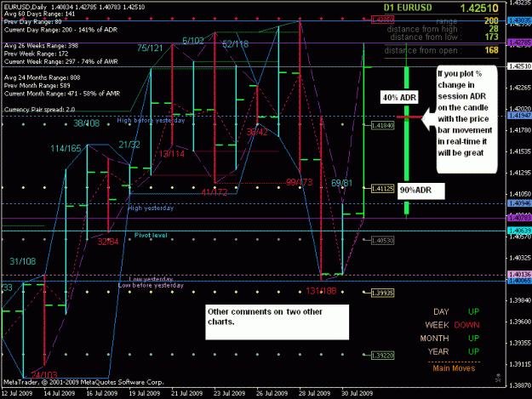Click the 1.42785 price-axis marker
Viewport: 532px width, 399px height.
pyautogui.click(x=519, y=43)
